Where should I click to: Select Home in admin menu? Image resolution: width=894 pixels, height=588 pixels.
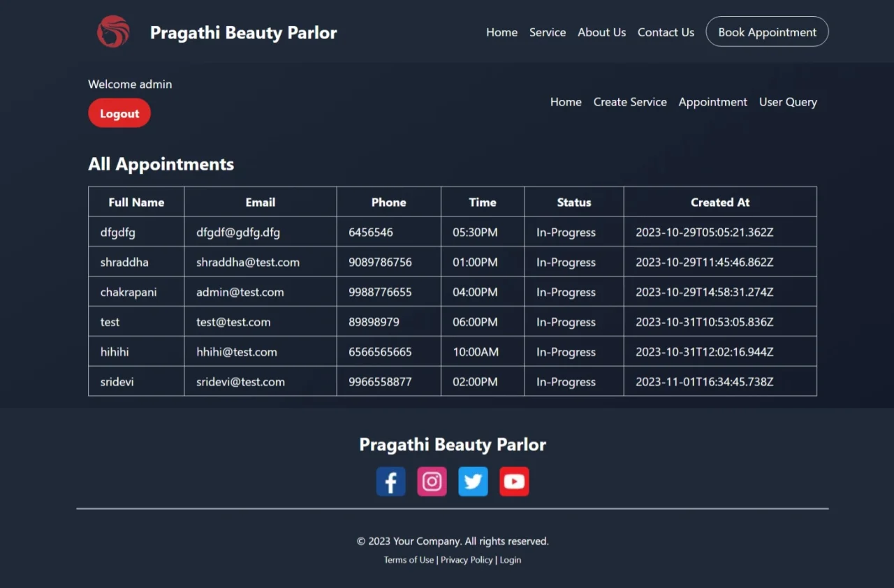click(x=566, y=102)
